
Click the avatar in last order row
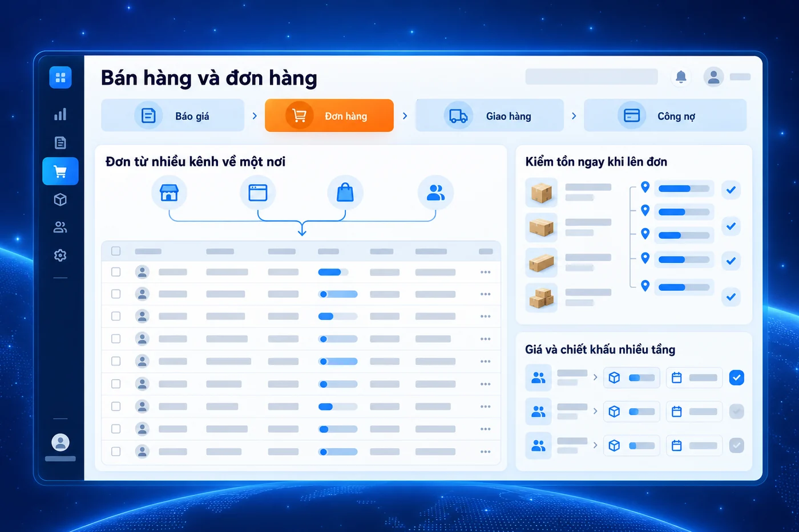coord(142,452)
